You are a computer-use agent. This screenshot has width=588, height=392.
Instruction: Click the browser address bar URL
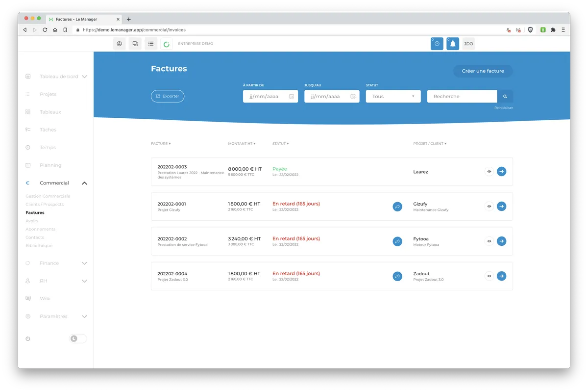[x=134, y=30]
